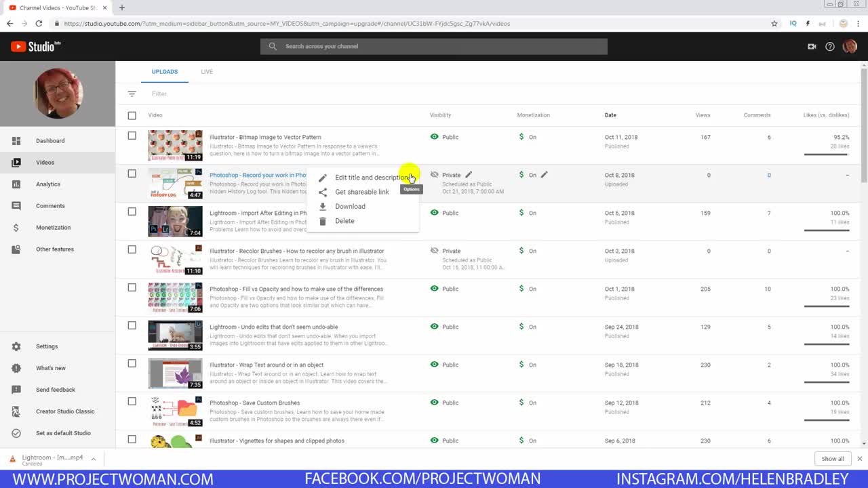Click the Send feedback icon
Image resolution: width=868 pixels, height=488 pixels.
(16, 390)
